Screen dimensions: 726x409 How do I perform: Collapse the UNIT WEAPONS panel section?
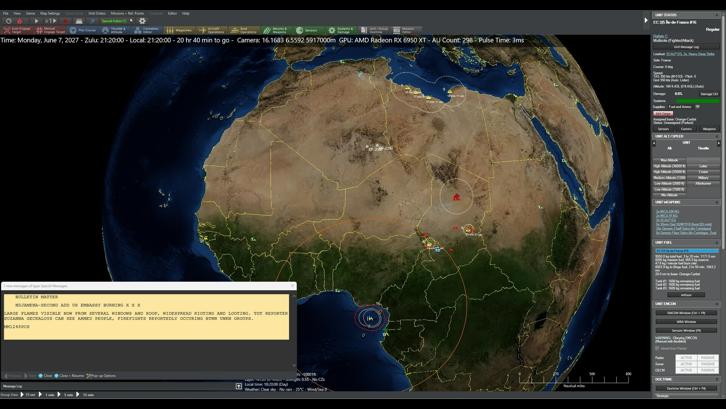[x=717, y=202]
